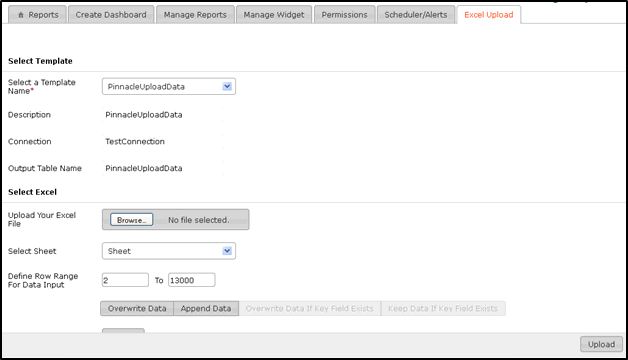Click the 'Upload Your Excel File' label
The width and height of the screenshot is (628, 360).
tap(42, 219)
